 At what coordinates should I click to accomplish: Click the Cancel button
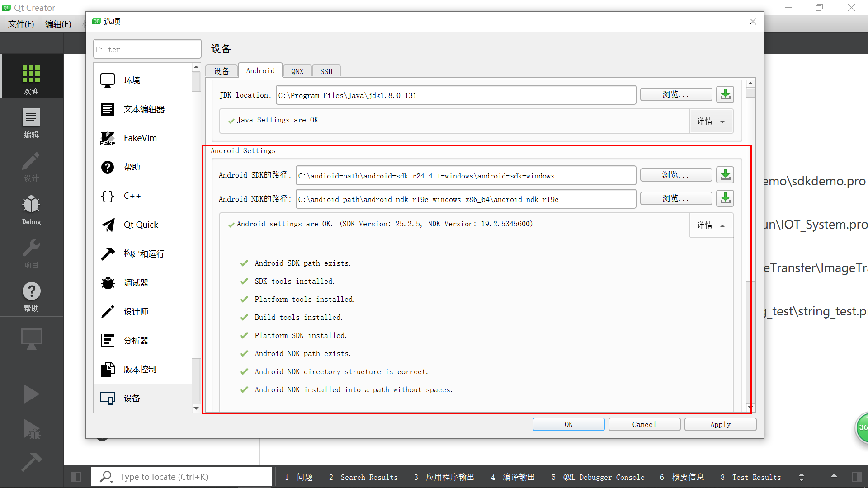[x=644, y=424]
